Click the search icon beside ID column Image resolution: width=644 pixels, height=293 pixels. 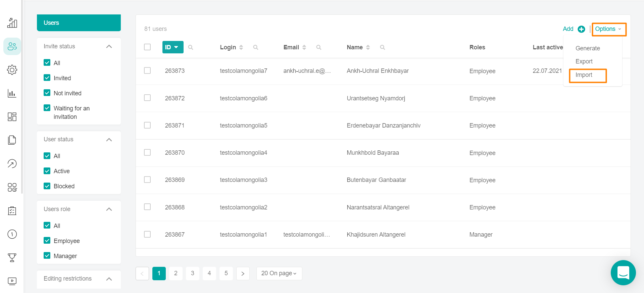click(191, 47)
